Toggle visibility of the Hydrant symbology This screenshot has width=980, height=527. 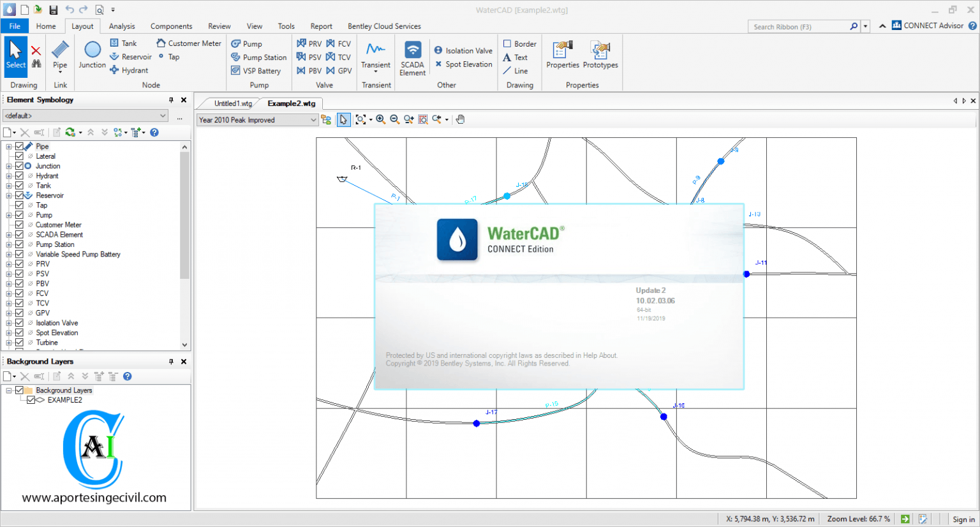coord(19,175)
